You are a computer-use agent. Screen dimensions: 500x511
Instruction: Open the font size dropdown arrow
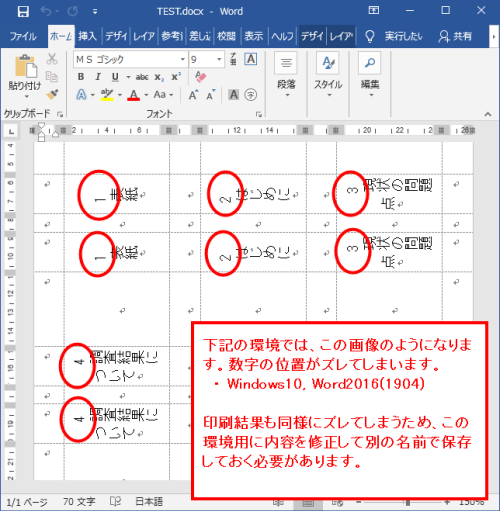point(219,59)
